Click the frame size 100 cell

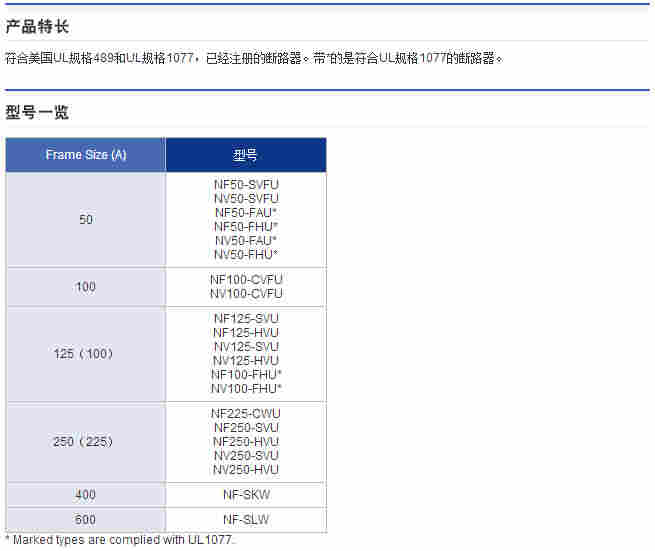click(86, 287)
